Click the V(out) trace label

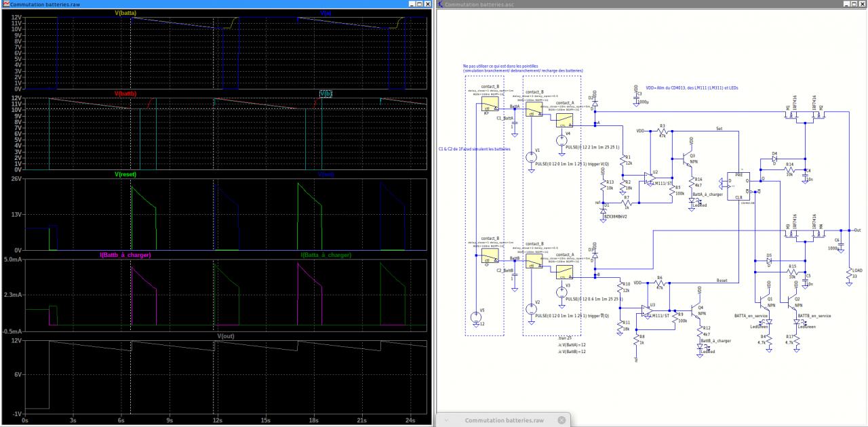[226, 336]
